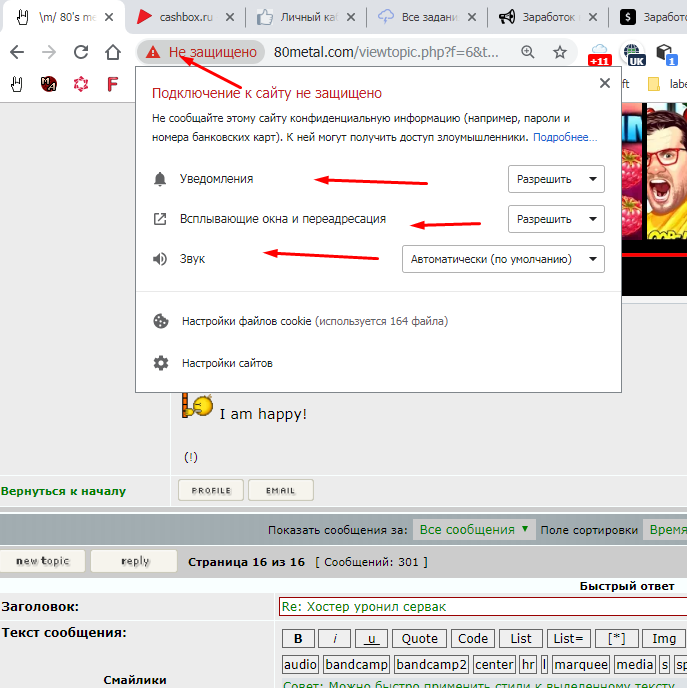Viewport: 687px width, 688px height.
Task: Open the Время sort field dropdown
Action: (x=665, y=530)
